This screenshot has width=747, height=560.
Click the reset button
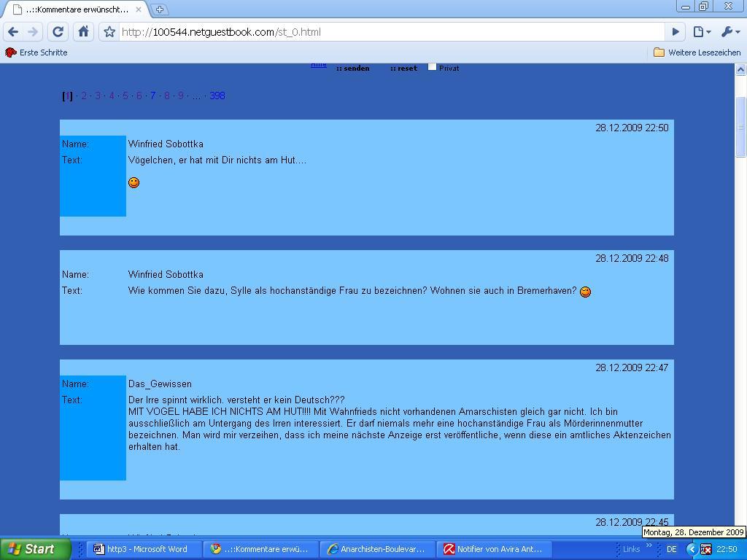403,69
